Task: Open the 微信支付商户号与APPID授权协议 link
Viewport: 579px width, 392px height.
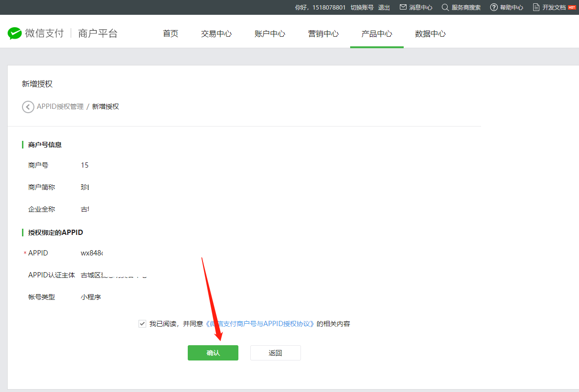Action: tap(260, 324)
